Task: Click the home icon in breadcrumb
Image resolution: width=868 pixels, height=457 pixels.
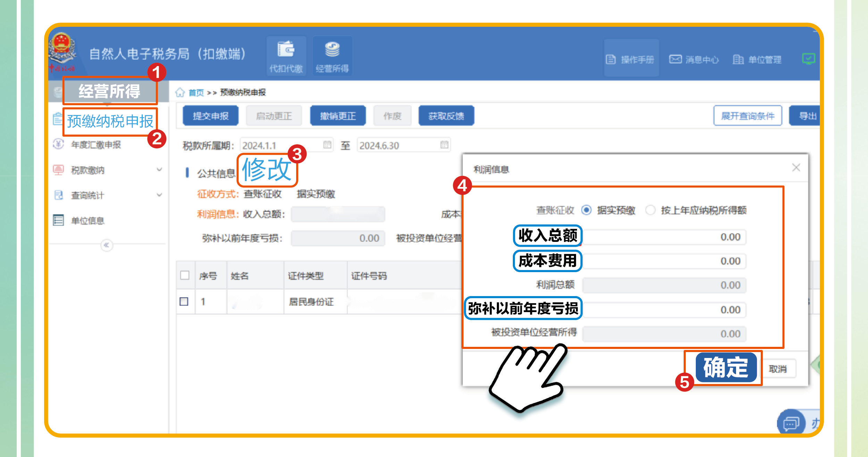Action: 180,92
